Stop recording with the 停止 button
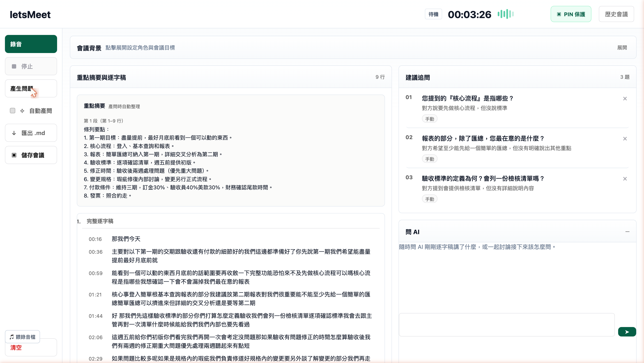The width and height of the screenshot is (644, 363). [x=31, y=66]
